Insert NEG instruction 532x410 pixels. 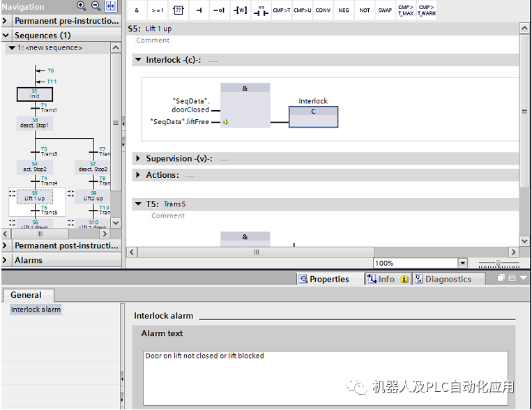click(343, 10)
